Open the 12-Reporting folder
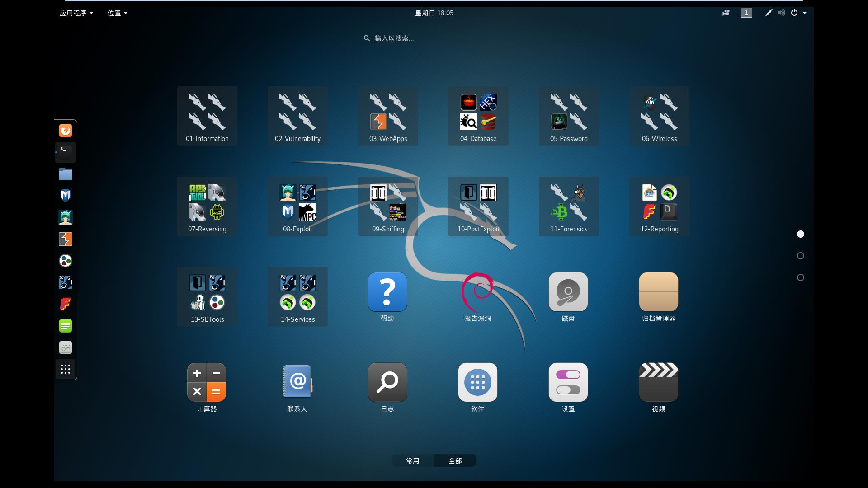Image resolution: width=868 pixels, height=488 pixels. coord(659,206)
